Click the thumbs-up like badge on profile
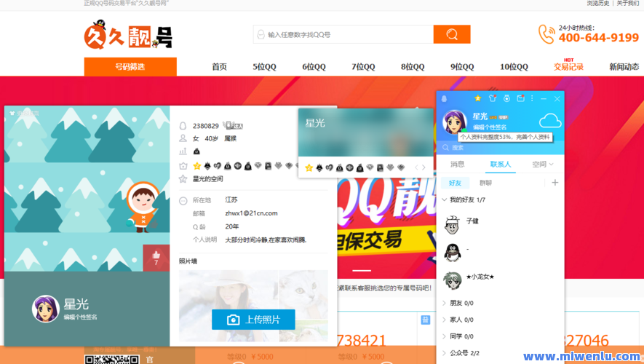Viewport: 644px width, 364px height. tap(156, 256)
